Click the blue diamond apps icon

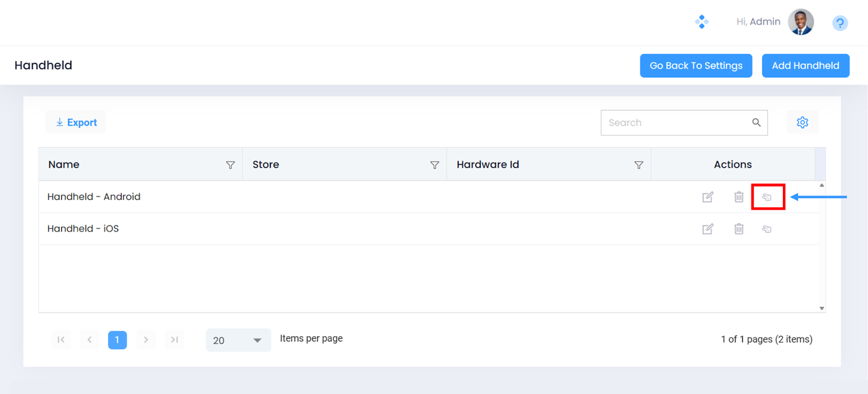[701, 22]
